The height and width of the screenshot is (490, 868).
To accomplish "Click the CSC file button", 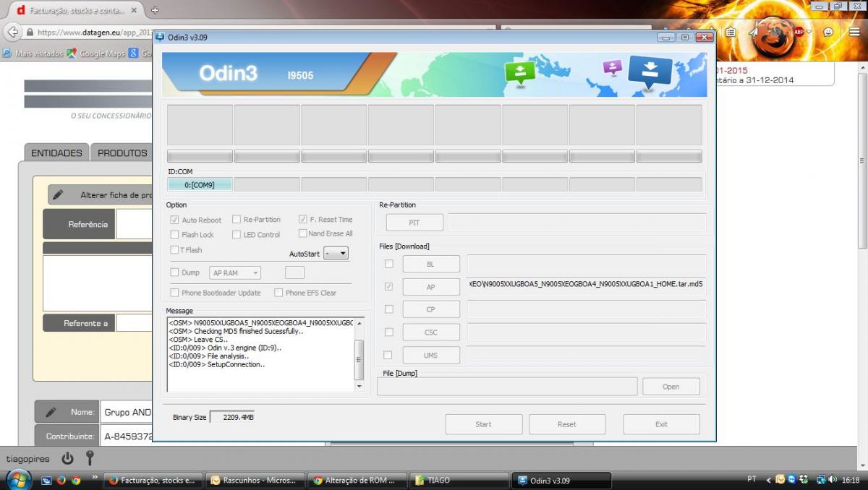I will [431, 332].
